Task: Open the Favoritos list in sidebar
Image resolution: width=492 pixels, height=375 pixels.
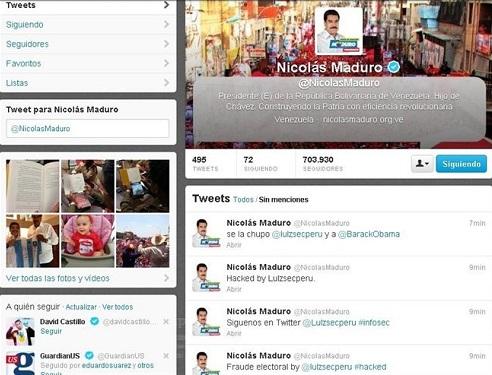Action: (x=88, y=63)
